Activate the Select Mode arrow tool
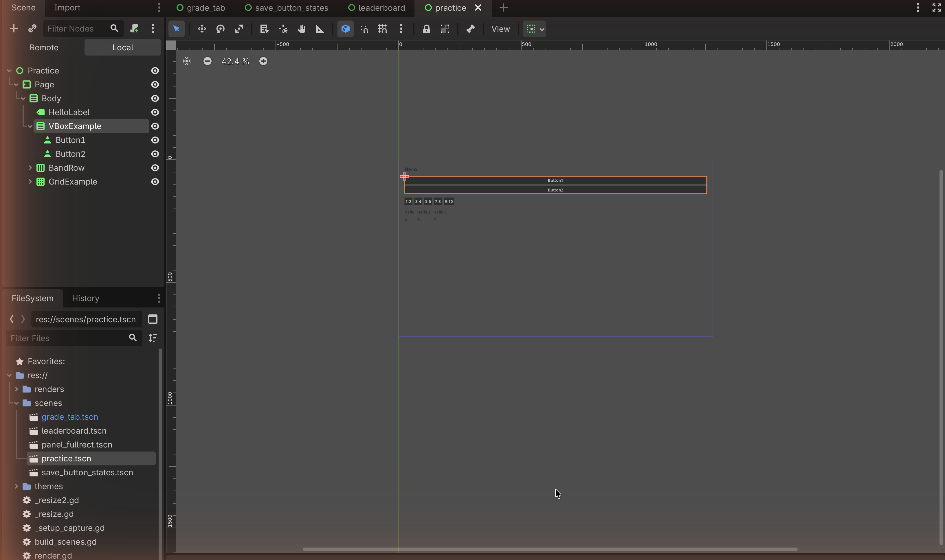The width and height of the screenshot is (945, 560). [x=176, y=29]
